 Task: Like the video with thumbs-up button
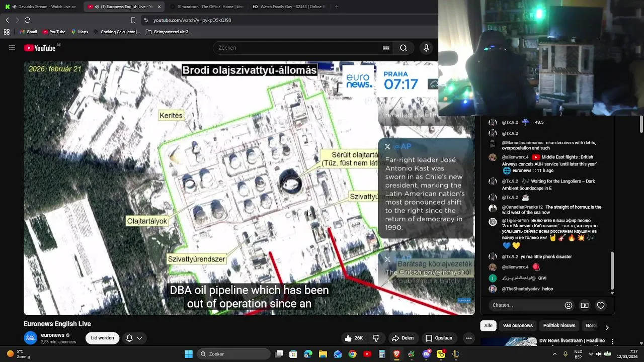353,338
